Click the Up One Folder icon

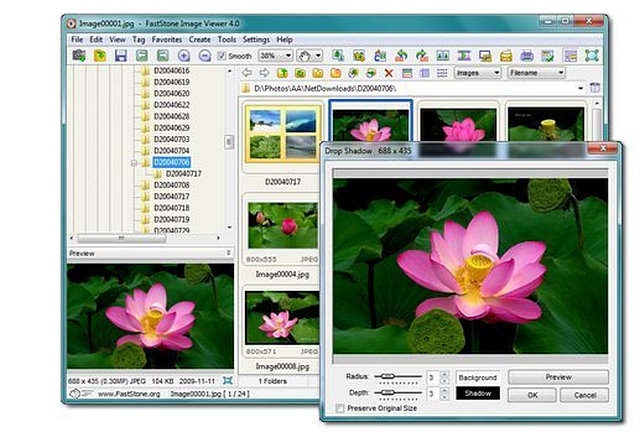[x=282, y=73]
